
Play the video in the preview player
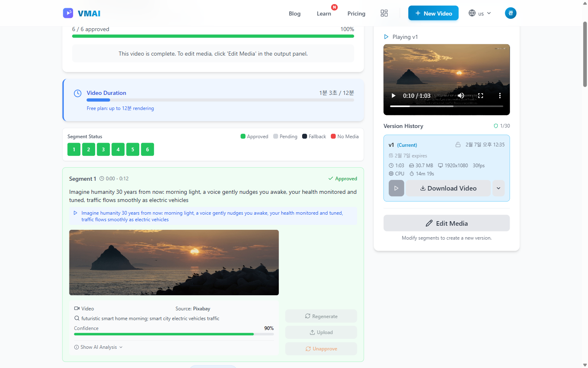394,96
